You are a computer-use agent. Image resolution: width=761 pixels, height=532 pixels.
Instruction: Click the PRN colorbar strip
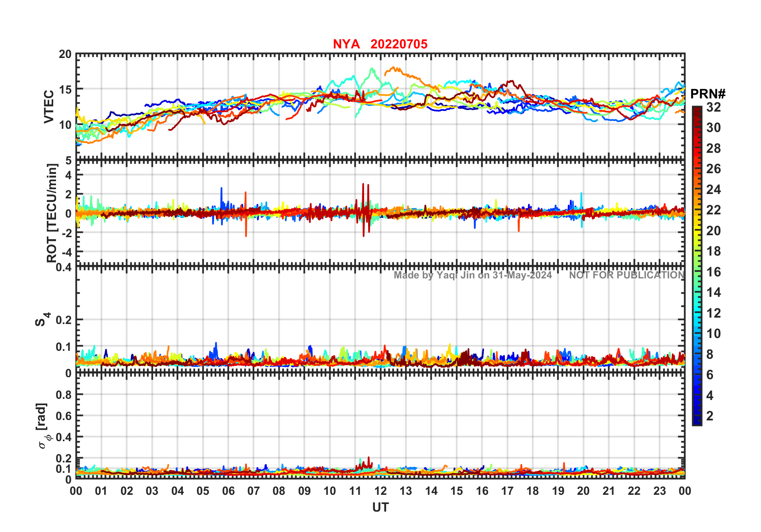pos(697,266)
